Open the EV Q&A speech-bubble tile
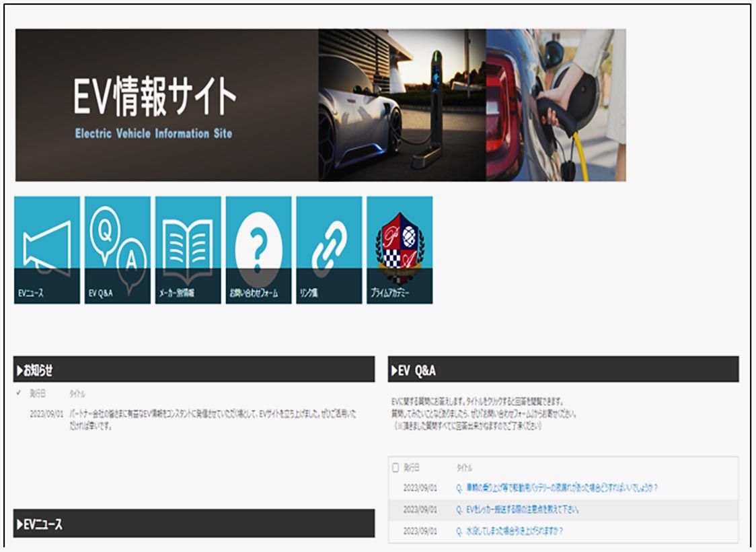This screenshot has width=756, height=552. click(117, 250)
